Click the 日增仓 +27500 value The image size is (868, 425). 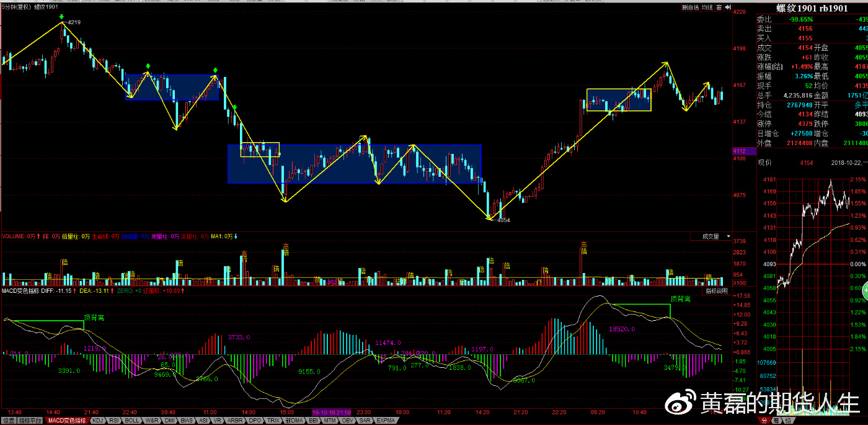pos(802,133)
